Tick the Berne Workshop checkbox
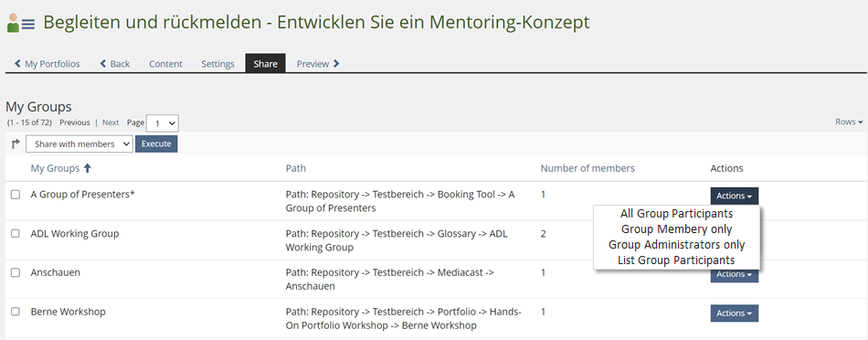This screenshot has width=868, height=340. pyautogui.click(x=16, y=312)
